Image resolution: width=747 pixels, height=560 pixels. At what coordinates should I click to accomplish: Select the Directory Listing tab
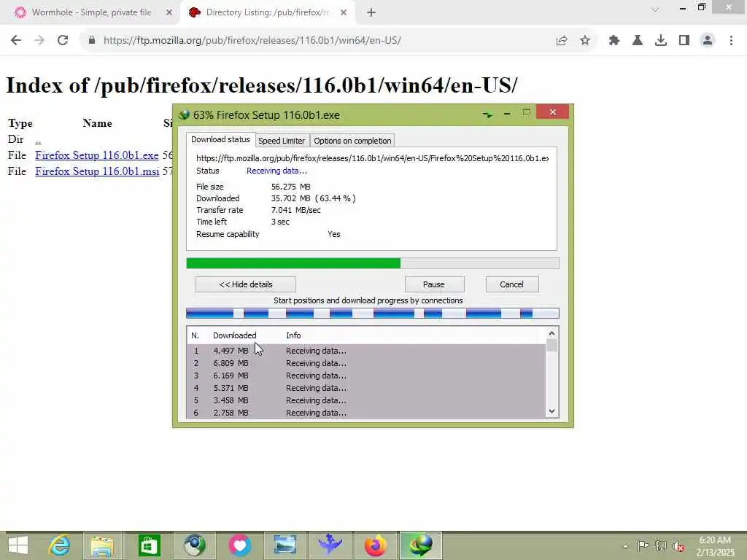[x=267, y=13]
